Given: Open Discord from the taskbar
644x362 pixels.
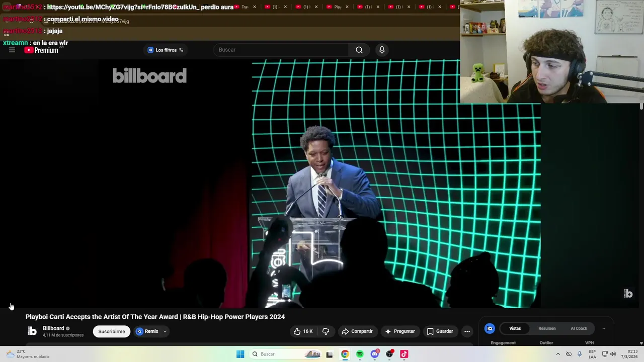Looking at the screenshot, I should [x=375, y=354].
